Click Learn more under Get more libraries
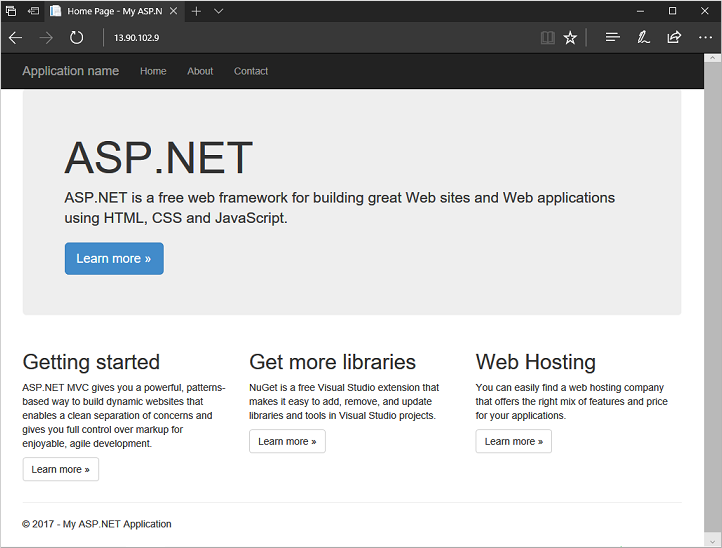722x548 pixels. pos(287,441)
